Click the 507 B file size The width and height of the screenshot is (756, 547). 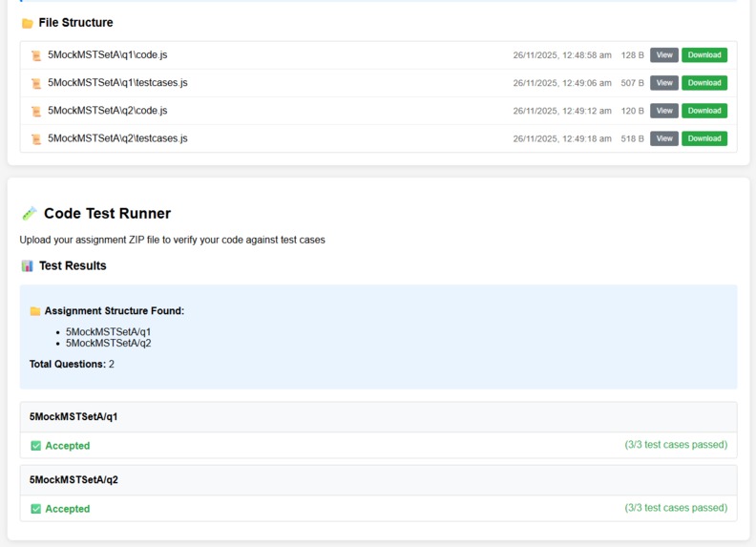click(x=632, y=83)
